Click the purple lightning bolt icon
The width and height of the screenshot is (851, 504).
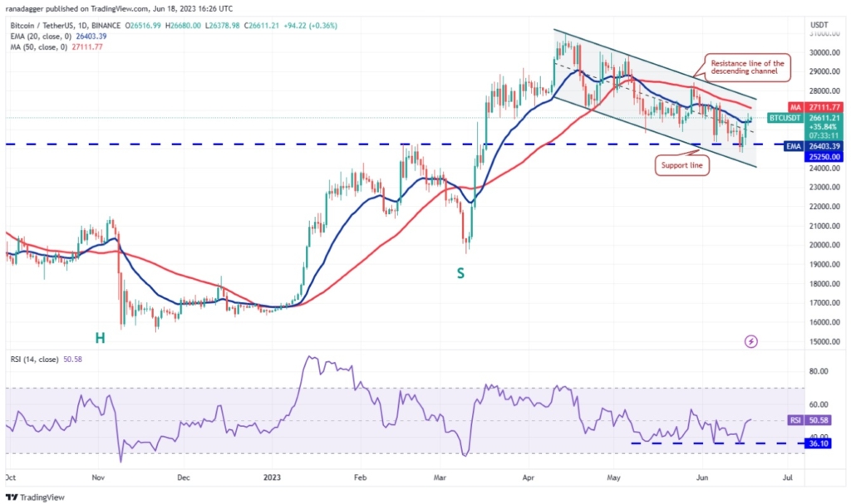click(x=750, y=341)
